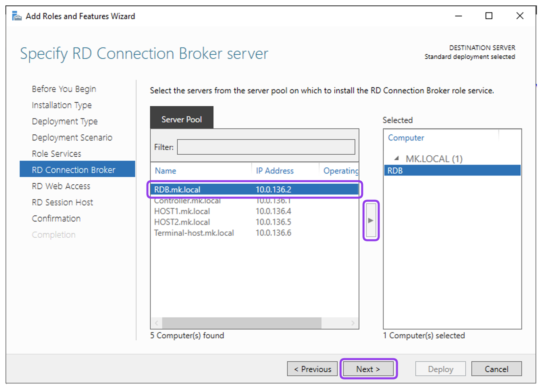Open the Server Pool tab
Image resolution: width=542 pixels, height=392 pixels.
pos(182,117)
